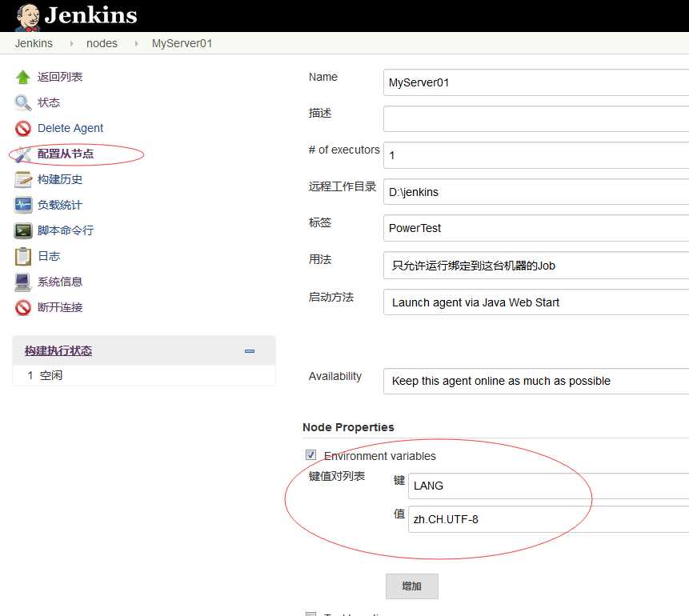Open the 负载统计 link

(60, 205)
